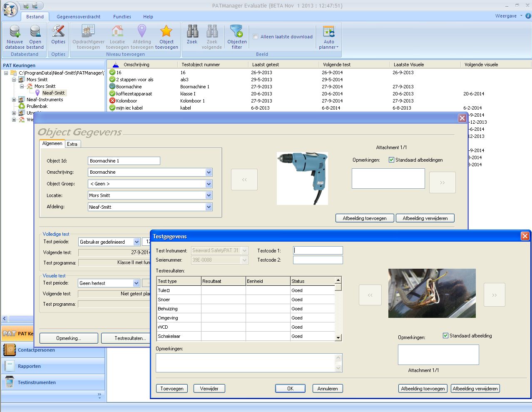This screenshot has height=412, width=532.
Task: Click the Object toevoegen star icon
Action: pyautogui.click(x=166, y=32)
